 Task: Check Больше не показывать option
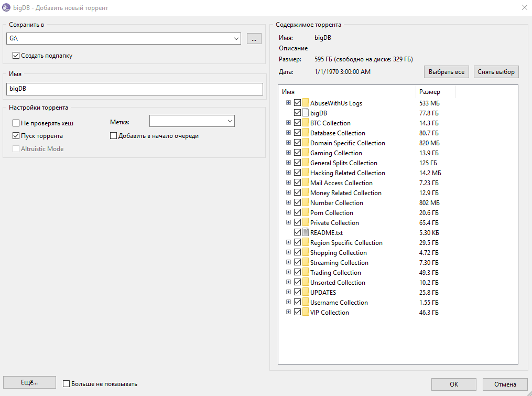pos(66,384)
